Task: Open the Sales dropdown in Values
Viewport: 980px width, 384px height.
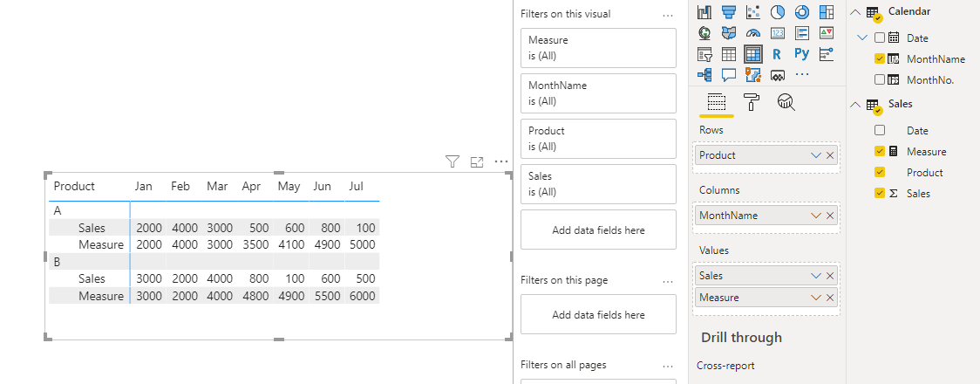Action: point(815,275)
